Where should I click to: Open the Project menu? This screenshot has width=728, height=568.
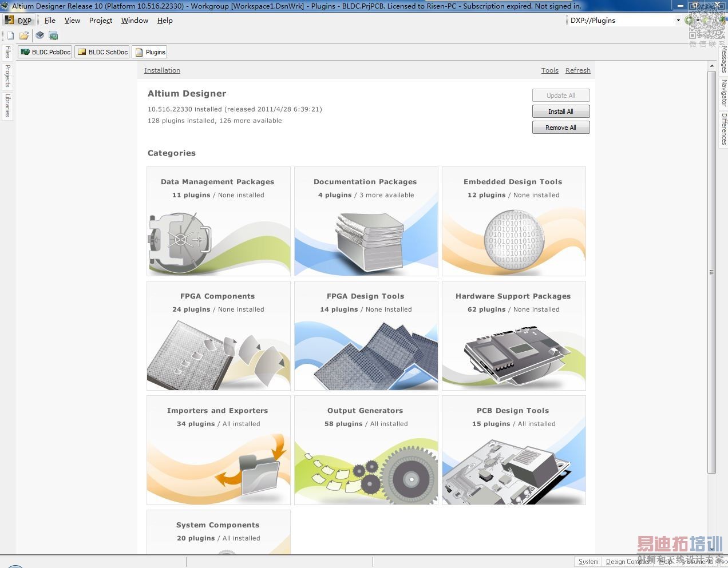click(101, 20)
